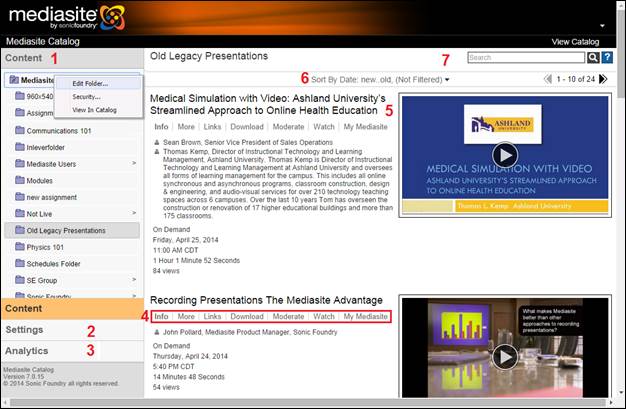Click 'Friday, April 25, 2014' date text
Screen dimensions: 626x409
click(x=186, y=240)
